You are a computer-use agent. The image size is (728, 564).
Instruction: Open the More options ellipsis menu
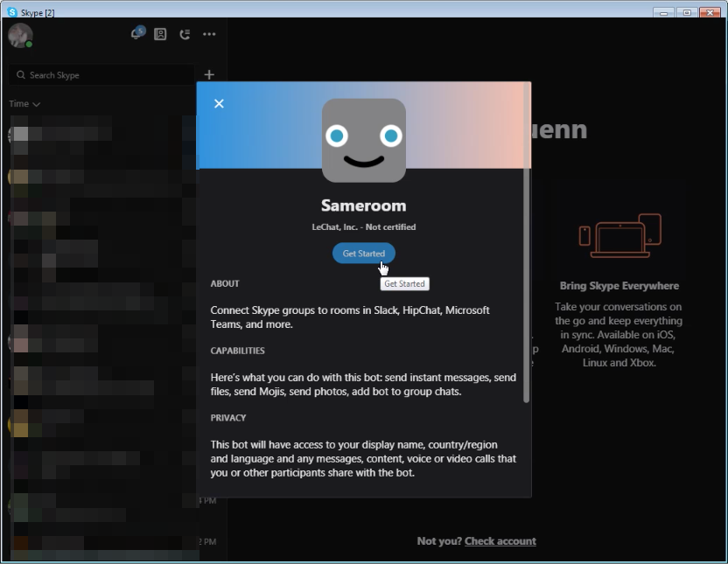pyautogui.click(x=209, y=34)
